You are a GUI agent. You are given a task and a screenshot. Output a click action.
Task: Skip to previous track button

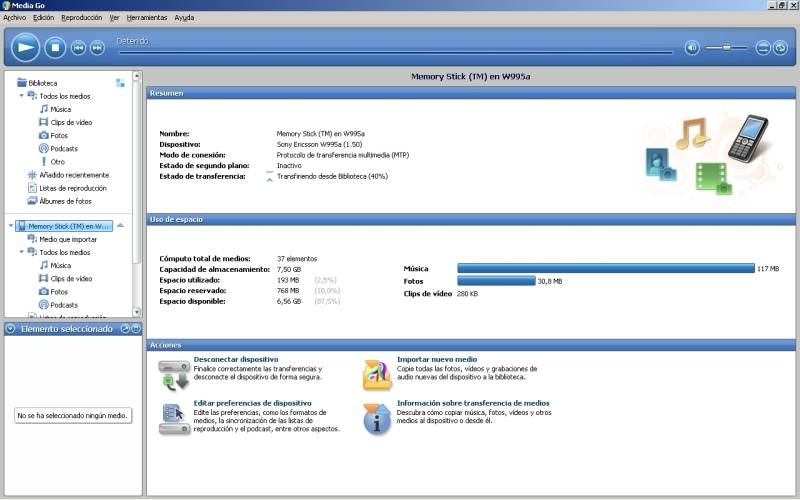(x=78, y=48)
